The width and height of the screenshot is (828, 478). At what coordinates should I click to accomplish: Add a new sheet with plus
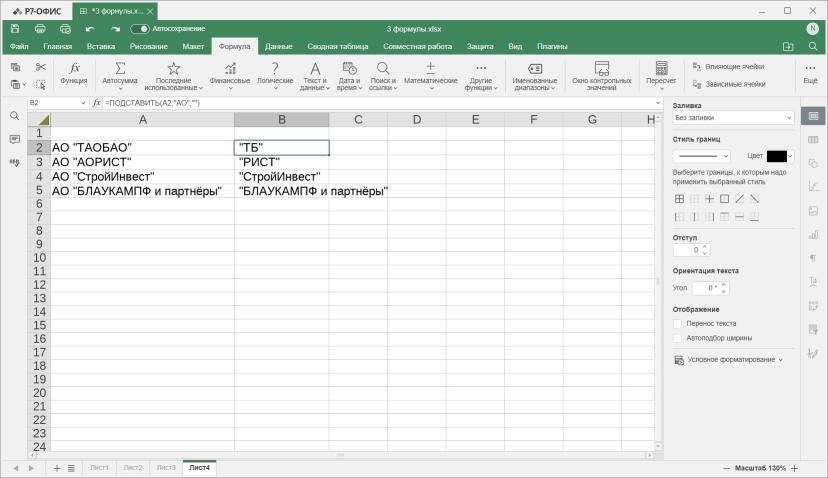point(57,468)
